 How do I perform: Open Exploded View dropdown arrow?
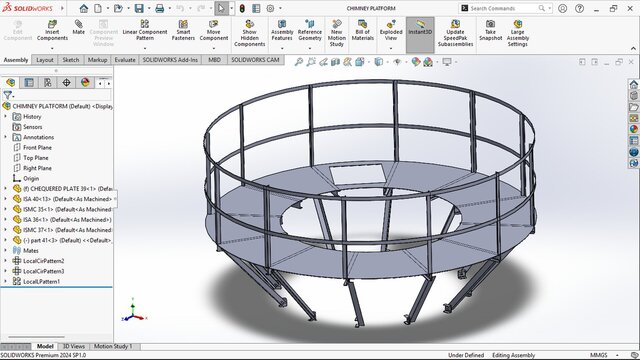click(x=391, y=49)
